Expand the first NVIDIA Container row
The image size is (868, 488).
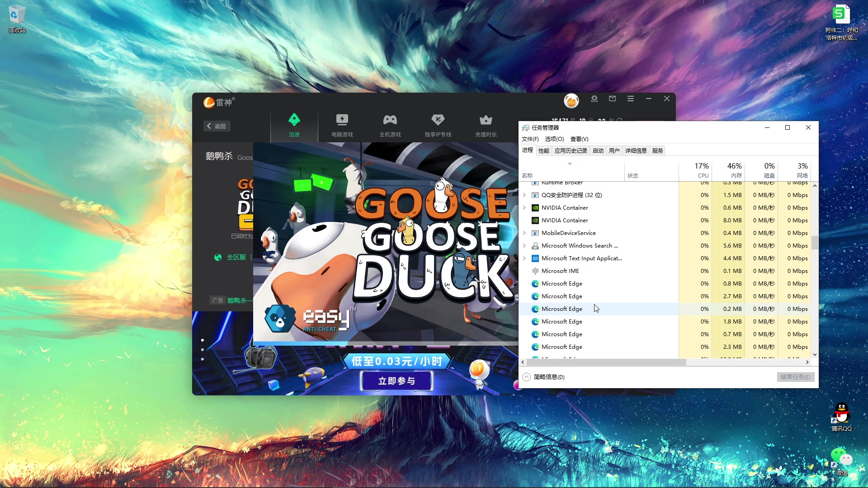(524, 208)
